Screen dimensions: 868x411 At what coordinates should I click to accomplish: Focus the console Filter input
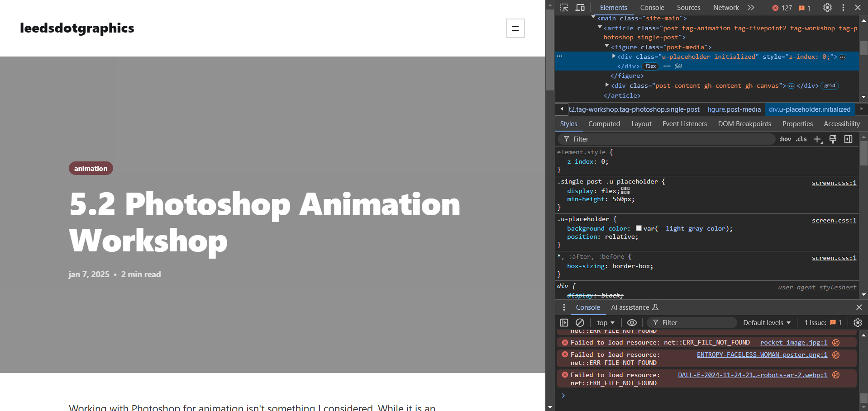click(x=692, y=323)
